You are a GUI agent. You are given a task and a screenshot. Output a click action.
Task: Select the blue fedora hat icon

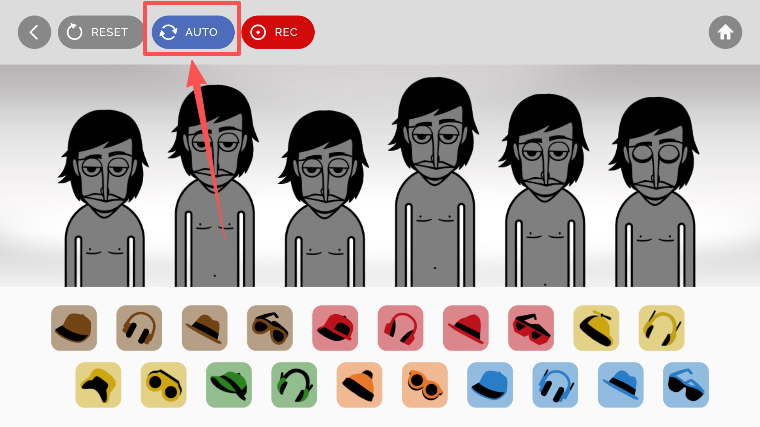(x=620, y=385)
